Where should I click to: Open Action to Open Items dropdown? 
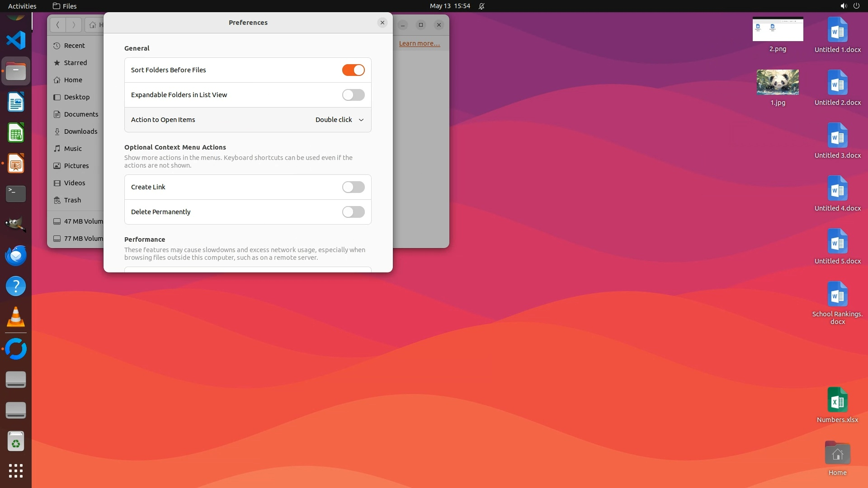[340, 120]
